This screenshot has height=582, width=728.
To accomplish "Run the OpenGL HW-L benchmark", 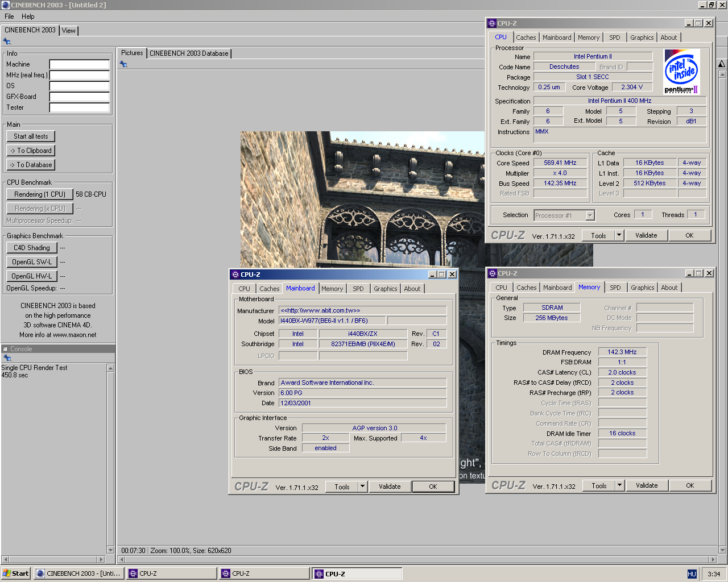I will pos(32,276).
